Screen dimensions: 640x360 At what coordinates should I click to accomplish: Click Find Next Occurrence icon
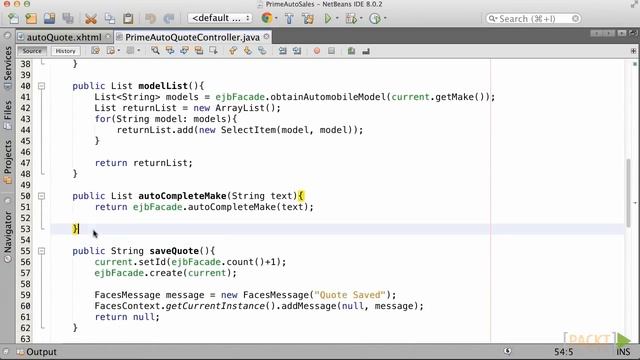(184, 51)
